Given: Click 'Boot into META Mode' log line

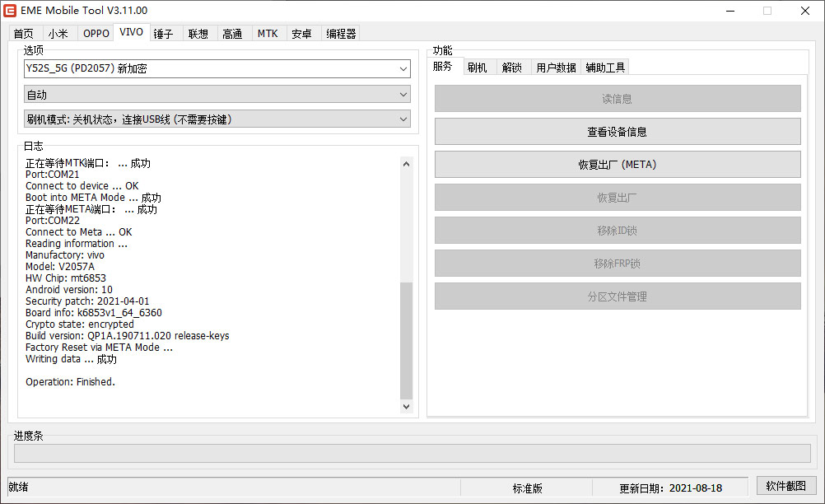Looking at the screenshot, I should 93,198.
